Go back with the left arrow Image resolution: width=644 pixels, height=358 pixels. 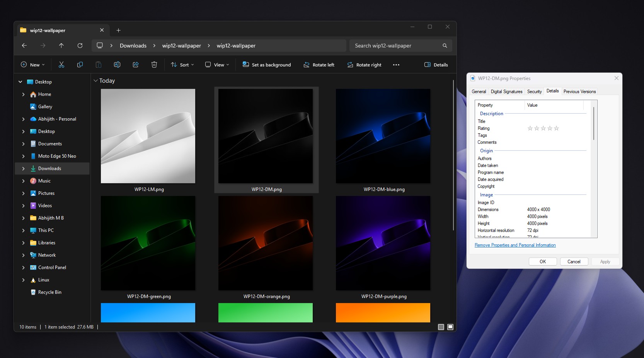[x=24, y=46]
